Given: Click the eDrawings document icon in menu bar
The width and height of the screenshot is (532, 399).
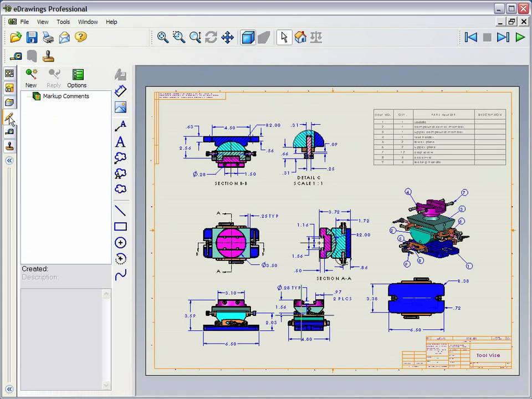Looking at the screenshot, I should [13, 22].
